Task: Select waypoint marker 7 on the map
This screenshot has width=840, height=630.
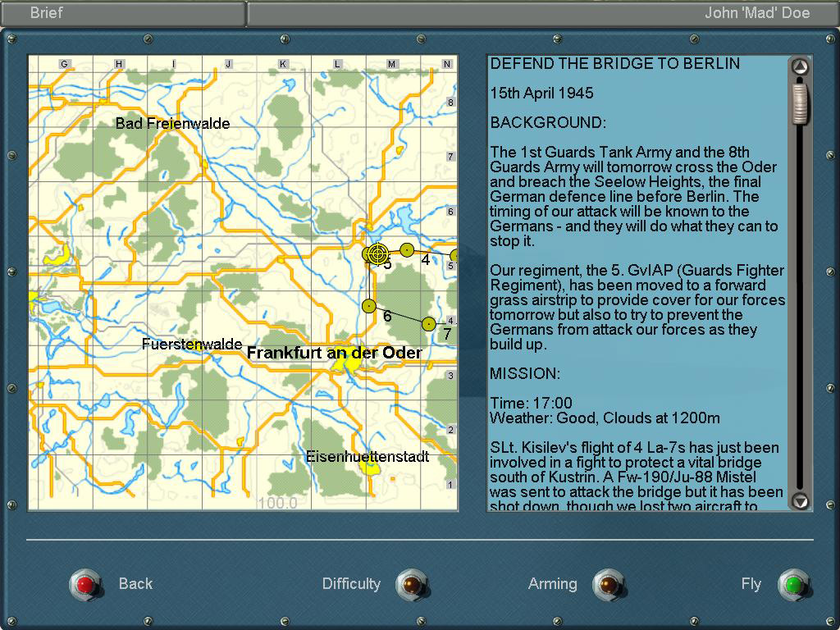Action: 428,323
